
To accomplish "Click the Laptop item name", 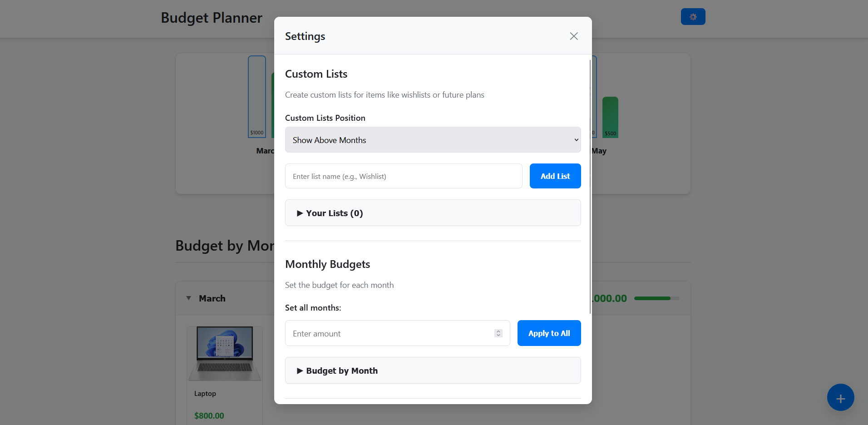I will click(x=205, y=394).
